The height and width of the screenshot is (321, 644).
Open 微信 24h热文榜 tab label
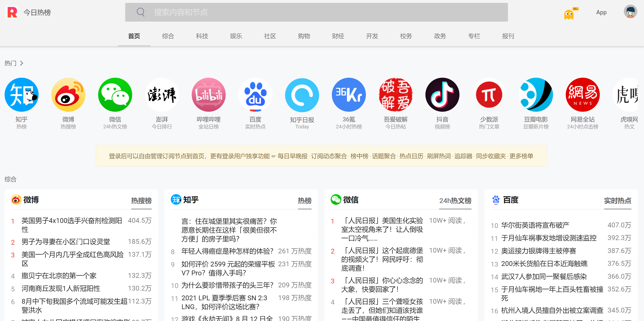click(x=455, y=201)
